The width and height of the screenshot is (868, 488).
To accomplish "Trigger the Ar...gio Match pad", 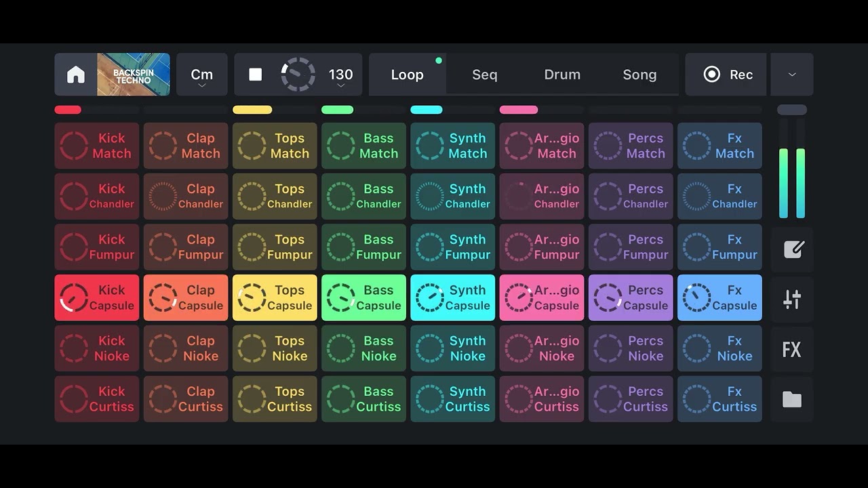I will pyautogui.click(x=542, y=146).
